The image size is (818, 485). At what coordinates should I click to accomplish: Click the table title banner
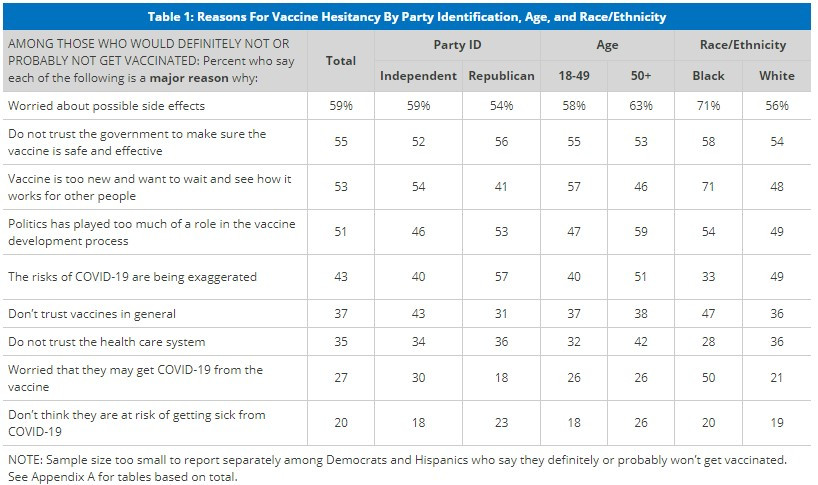pyautogui.click(x=408, y=17)
